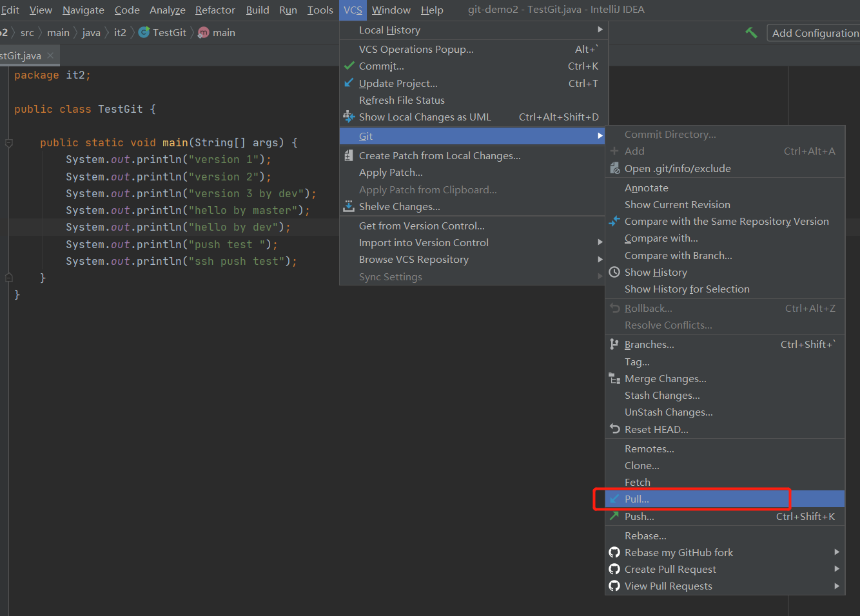Collapse the main method fold marker

click(9, 143)
